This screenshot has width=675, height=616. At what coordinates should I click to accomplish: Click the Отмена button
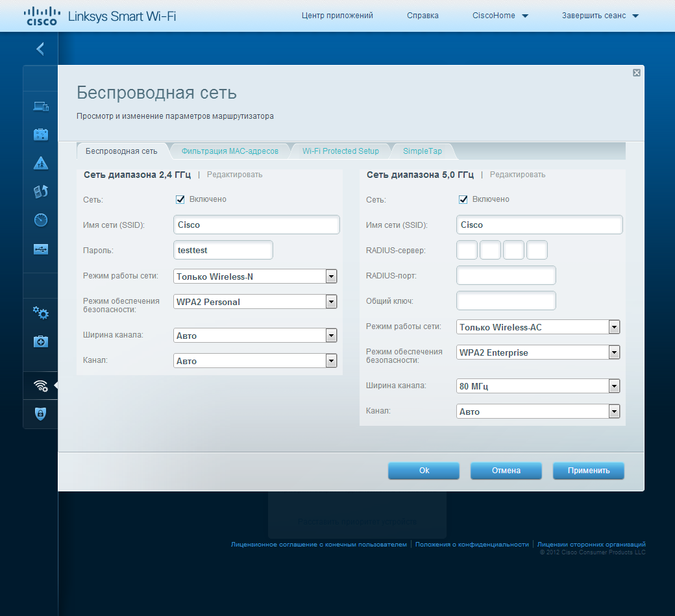pos(506,471)
